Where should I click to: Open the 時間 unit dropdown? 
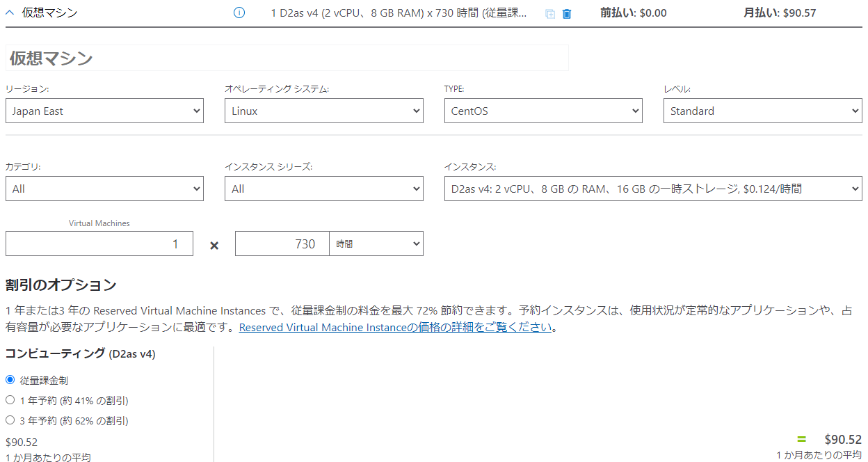(x=376, y=243)
